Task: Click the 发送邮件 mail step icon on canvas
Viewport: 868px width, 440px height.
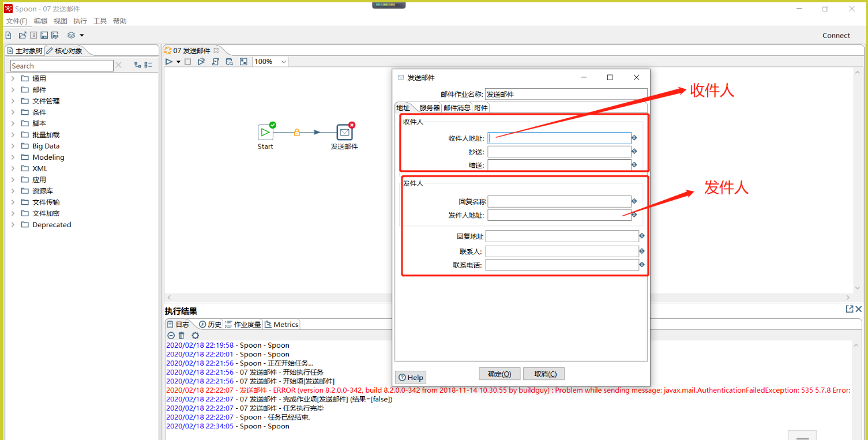Action: pyautogui.click(x=344, y=133)
